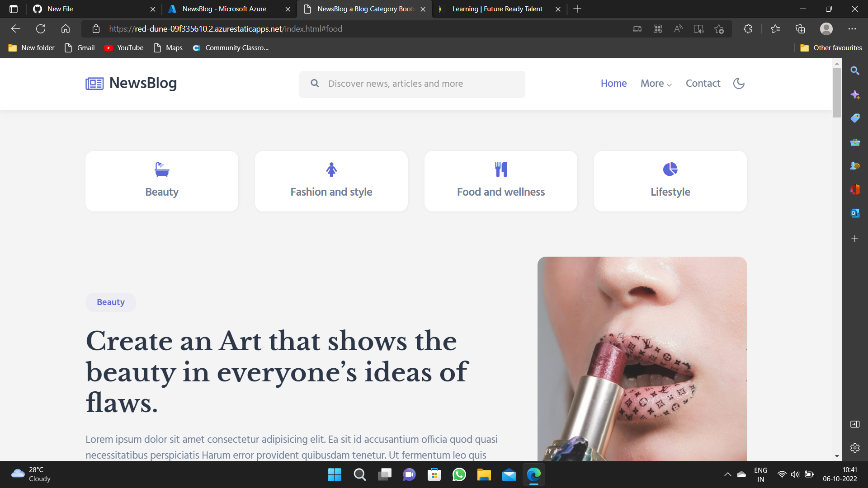This screenshot has width=868, height=488.
Task: Open search in the Edge sidebar
Action: click(855, 70)
